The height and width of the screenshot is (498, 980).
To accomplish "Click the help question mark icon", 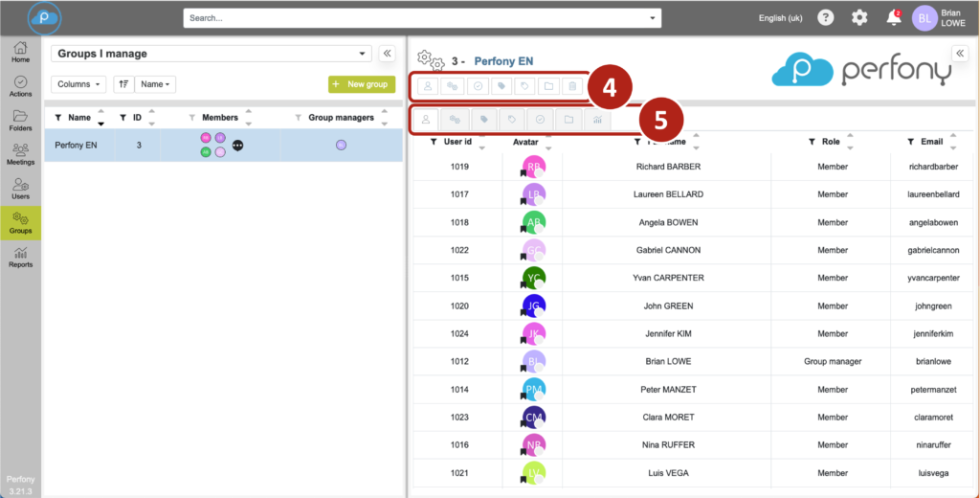I will click(826, 17).
